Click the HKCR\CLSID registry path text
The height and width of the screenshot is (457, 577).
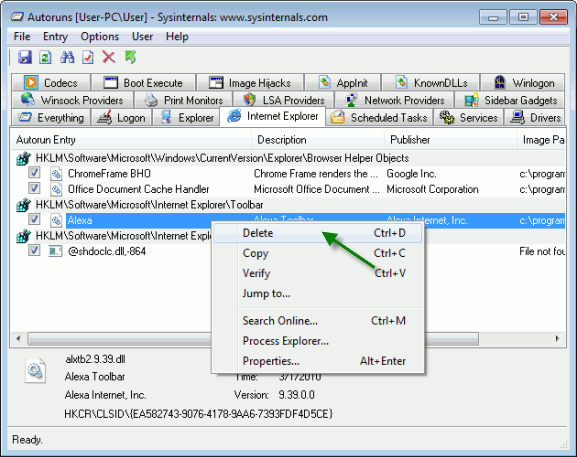pos(198,414)
